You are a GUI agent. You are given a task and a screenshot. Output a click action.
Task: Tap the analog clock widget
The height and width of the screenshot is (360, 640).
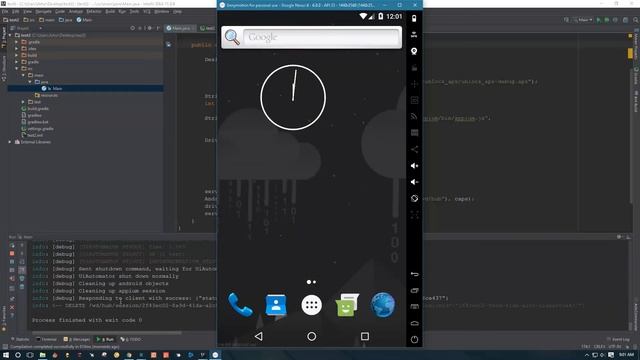[293, 98]
